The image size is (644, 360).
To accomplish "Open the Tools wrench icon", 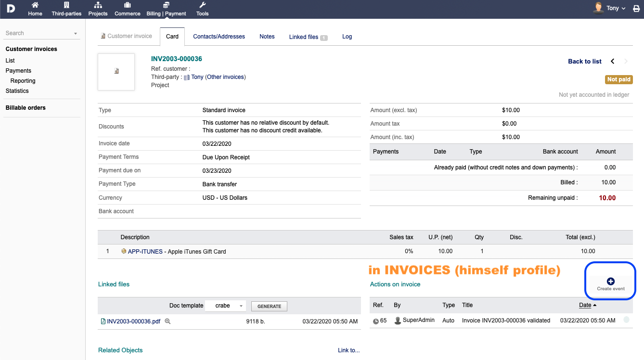I will click(203, 5).
